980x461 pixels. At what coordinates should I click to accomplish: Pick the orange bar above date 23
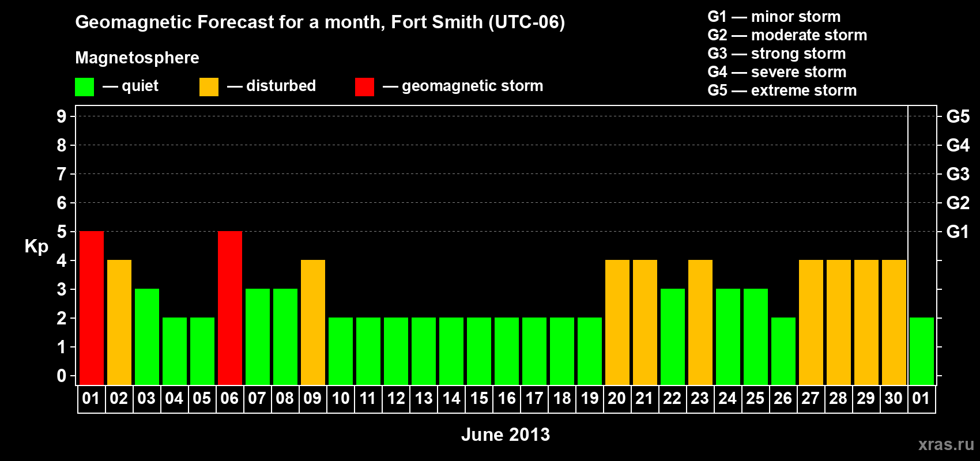700,323
